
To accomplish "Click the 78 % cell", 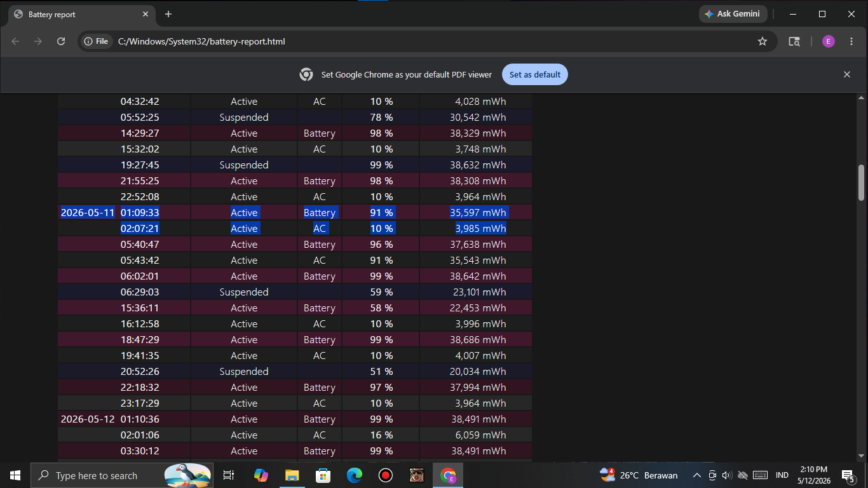I will [381, 117].
